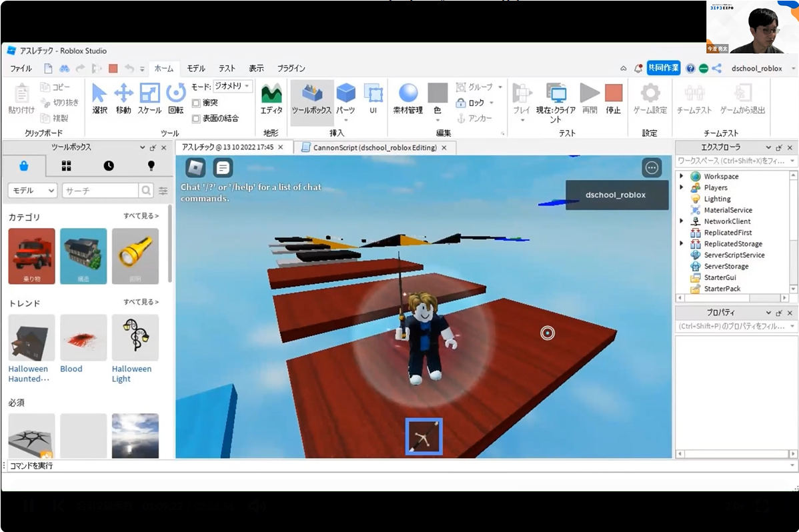
Task: Open the help question mark icon
Action: pos(690,68)
